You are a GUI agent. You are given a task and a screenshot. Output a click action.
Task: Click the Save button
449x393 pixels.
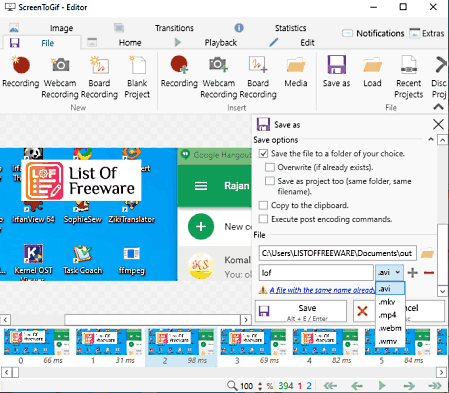click(x=301, y=311)
